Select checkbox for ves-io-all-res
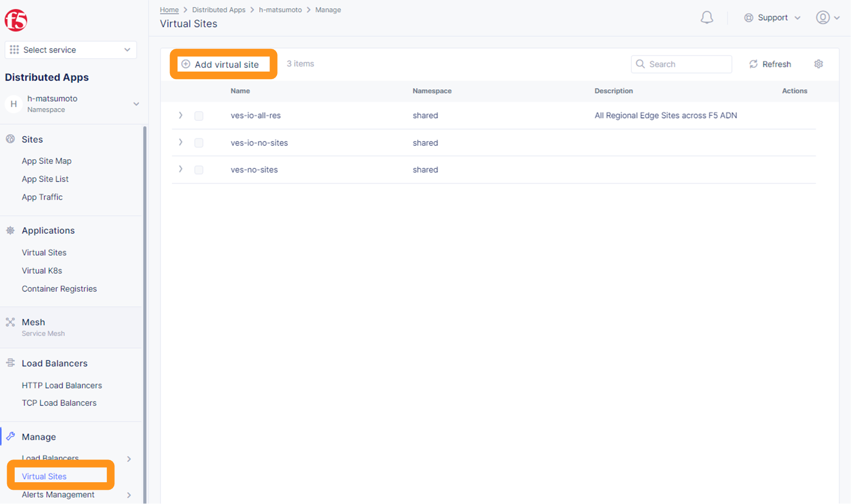The height and width of the screenshot is (504, 851). [x=199, y=116]
